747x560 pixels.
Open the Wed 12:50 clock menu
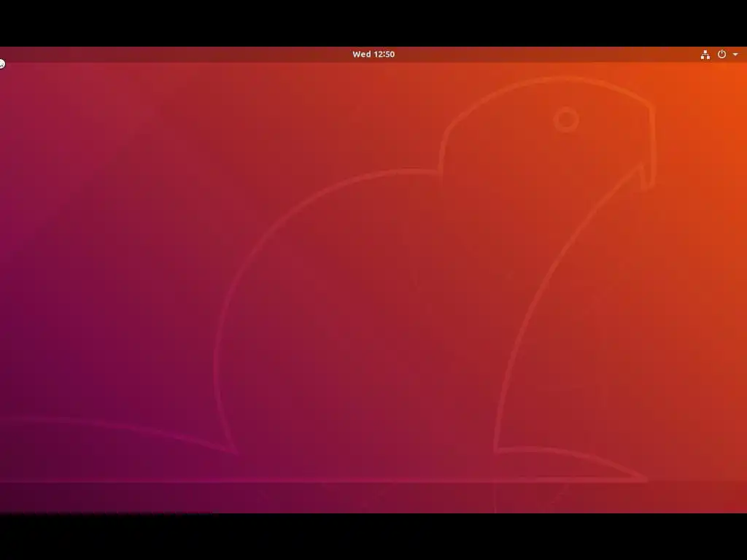tap(373, 54)
